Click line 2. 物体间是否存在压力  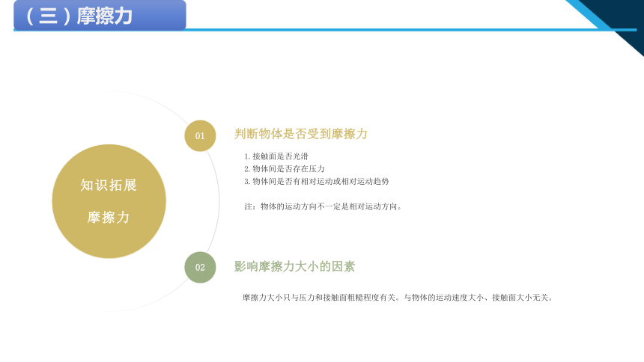tap(285, 169)
